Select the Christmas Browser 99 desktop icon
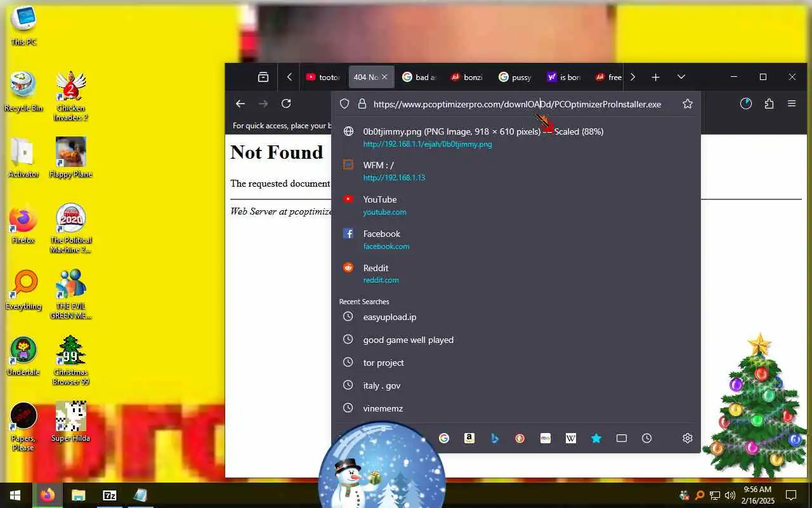812x508 pixels. [x=70, y=361]
